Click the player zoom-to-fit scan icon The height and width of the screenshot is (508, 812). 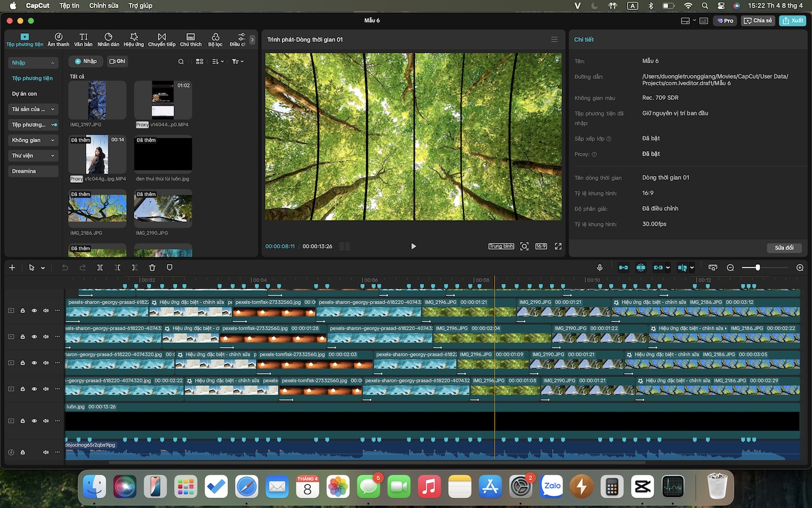pyautogui.click(x=524, y=246)
